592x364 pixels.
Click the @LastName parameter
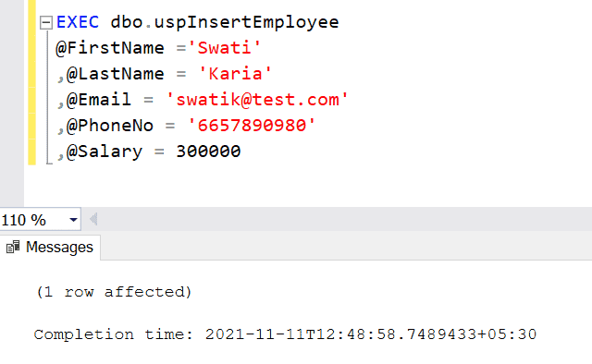click(115, 74)
